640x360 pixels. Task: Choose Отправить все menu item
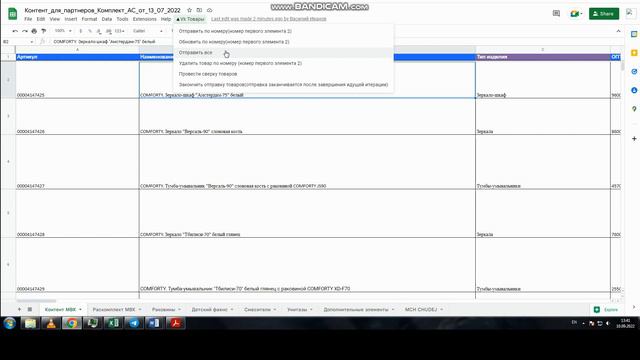[283, 53]
